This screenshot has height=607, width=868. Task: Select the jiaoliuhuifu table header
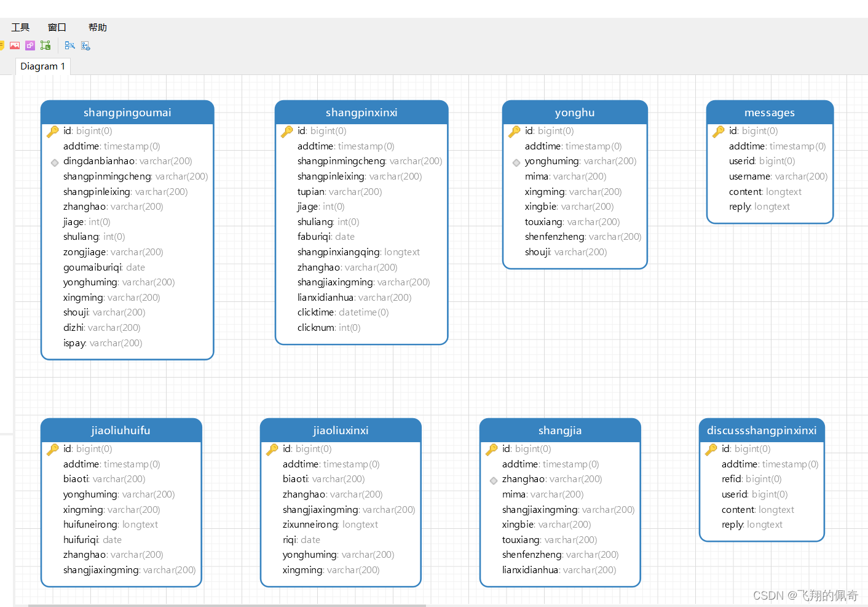click(121, 430)
